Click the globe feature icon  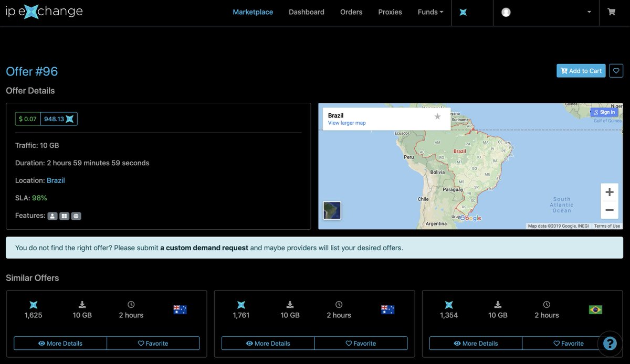(76, 216)
